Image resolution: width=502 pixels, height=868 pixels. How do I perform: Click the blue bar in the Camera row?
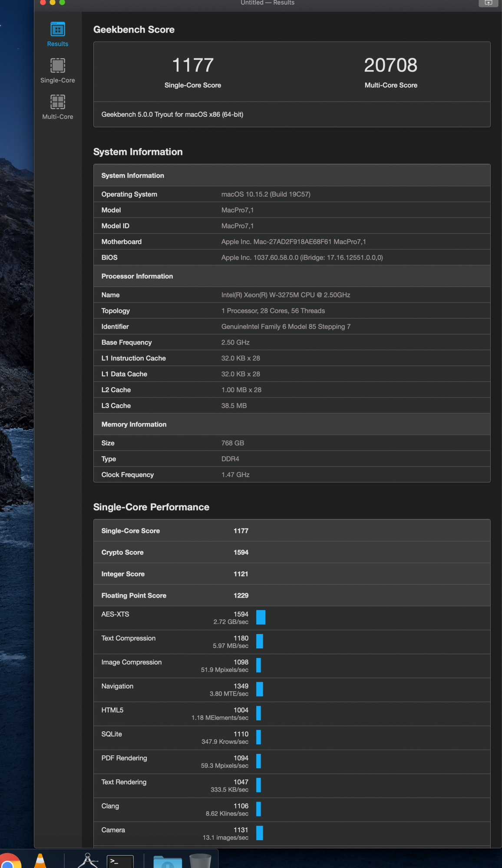[x=260, y=833]
